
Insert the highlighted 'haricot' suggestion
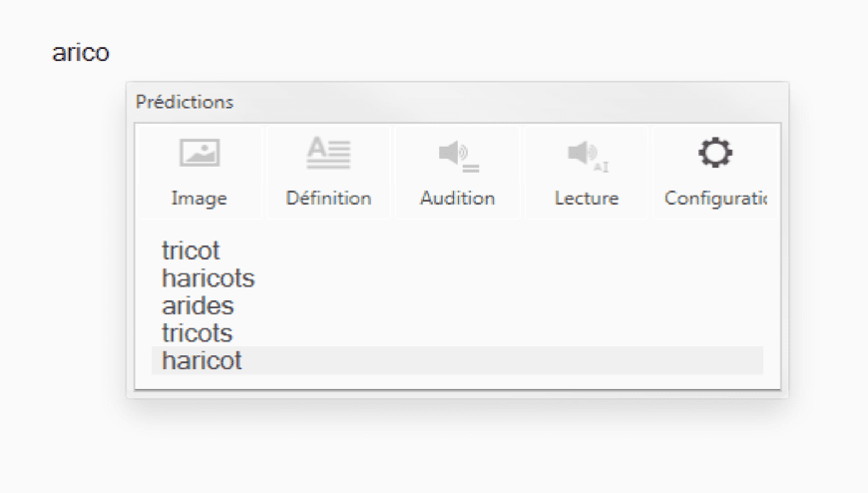coord(202,360)
